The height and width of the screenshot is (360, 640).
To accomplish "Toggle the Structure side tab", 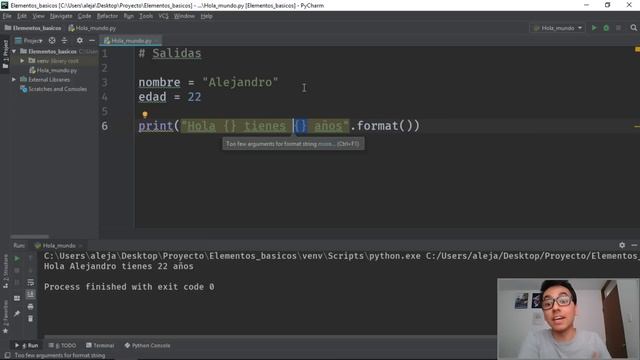I will click(x=5, y=271).
